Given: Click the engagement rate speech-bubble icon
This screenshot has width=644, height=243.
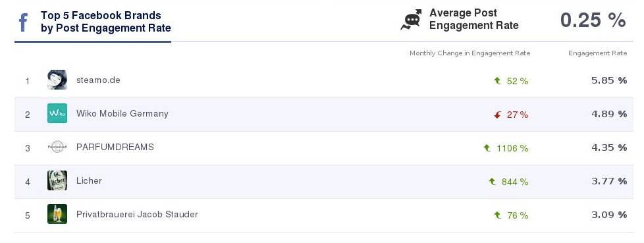Looking at the screenshot, I should pyautogui.click(x=412, y=19).
